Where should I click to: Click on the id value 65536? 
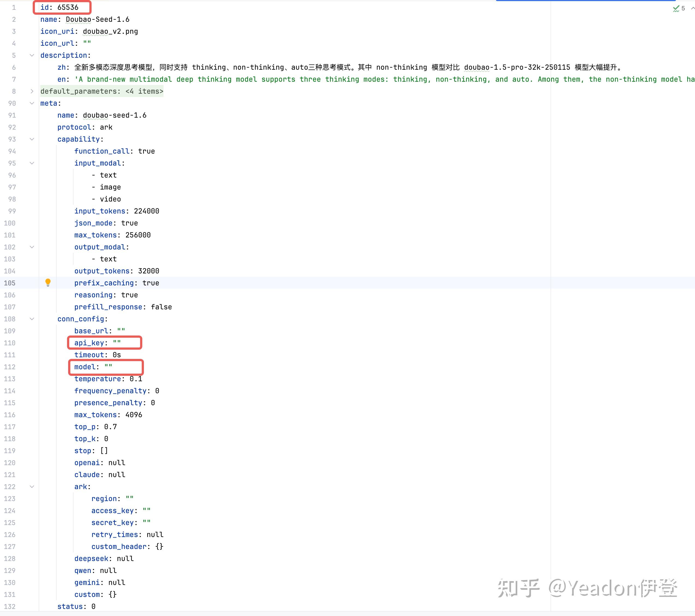coord(68,7)
